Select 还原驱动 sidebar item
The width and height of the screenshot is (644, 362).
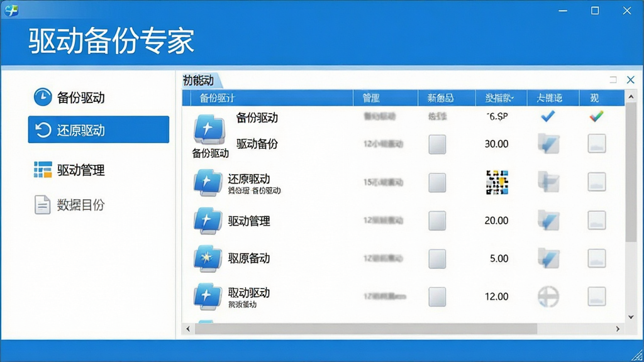tap(99, 129)
